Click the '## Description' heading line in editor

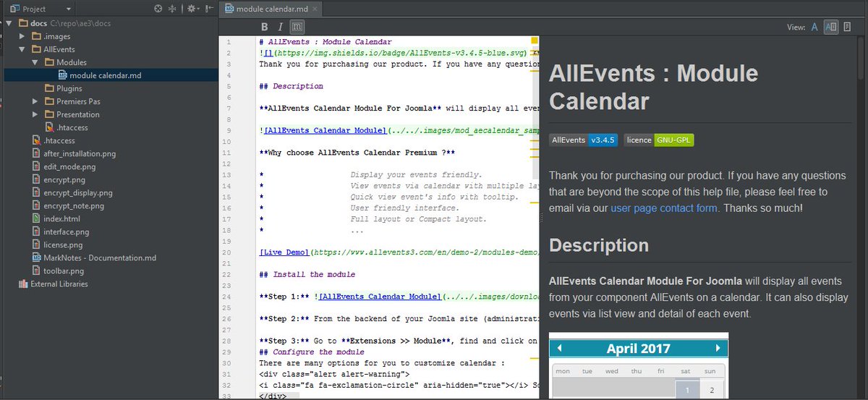point(291,86)
